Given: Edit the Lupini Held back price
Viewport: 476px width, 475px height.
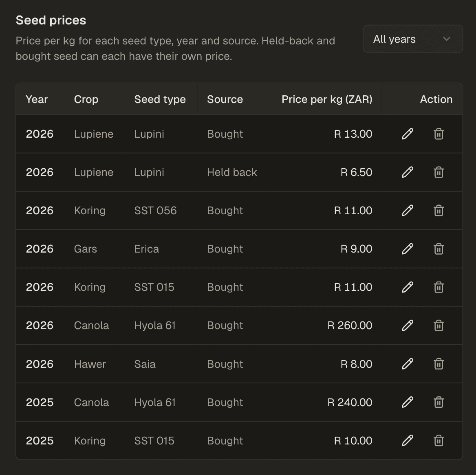Looking at the screenshot, I should (408, 172).
